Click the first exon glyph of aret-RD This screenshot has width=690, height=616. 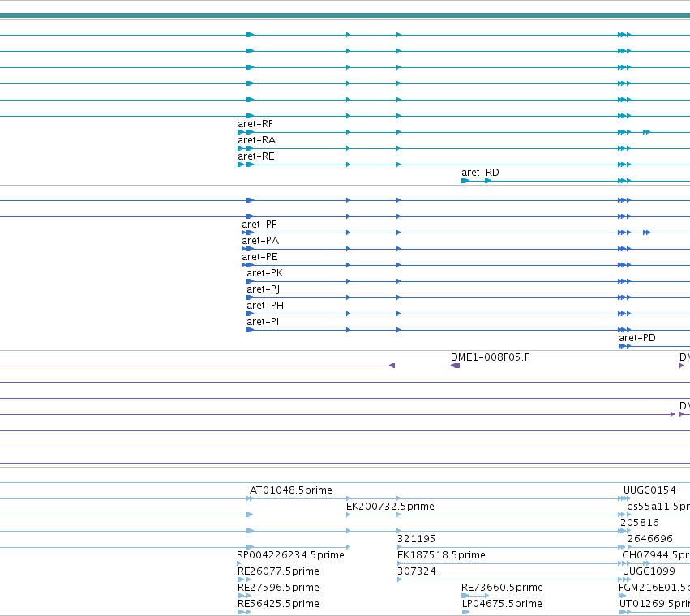point(465,181)
